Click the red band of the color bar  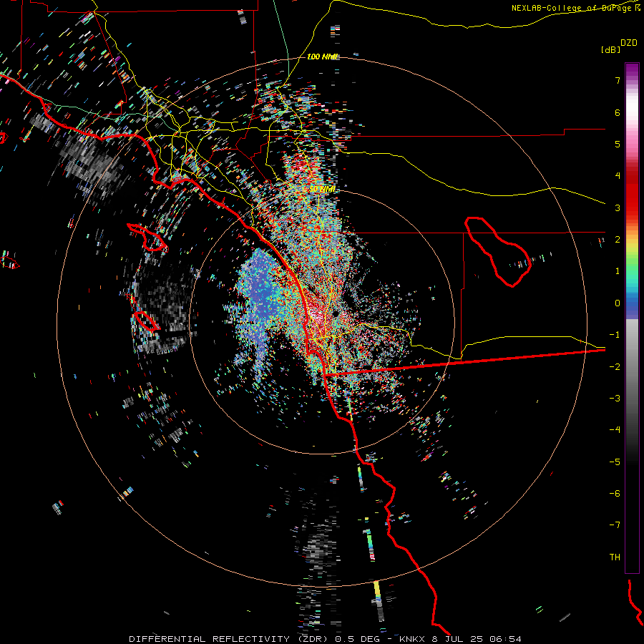tap(632, 197)
